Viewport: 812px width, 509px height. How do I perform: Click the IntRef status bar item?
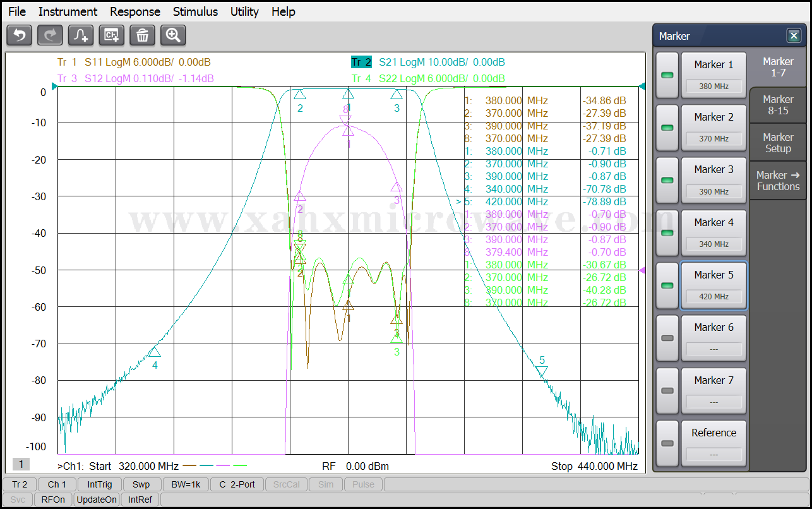coord(140,500)
